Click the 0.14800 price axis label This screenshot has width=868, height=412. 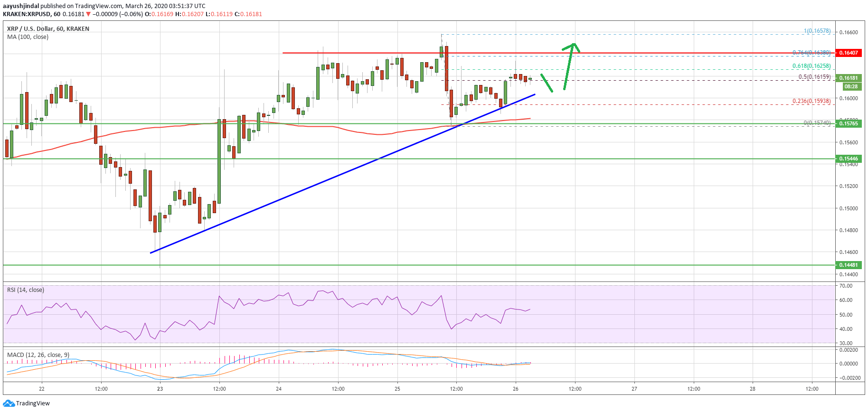click(x=849, y=230)
